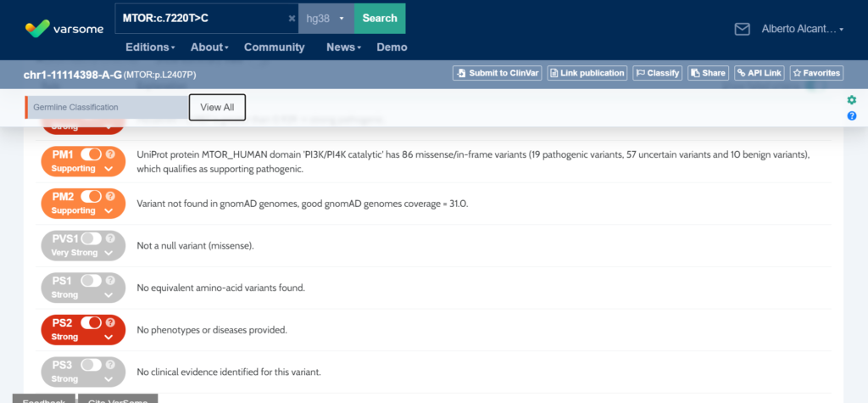Viewport: 868px width, 403px height.
Task: Click the green settings gear icon
Action: tap(852, 100)
